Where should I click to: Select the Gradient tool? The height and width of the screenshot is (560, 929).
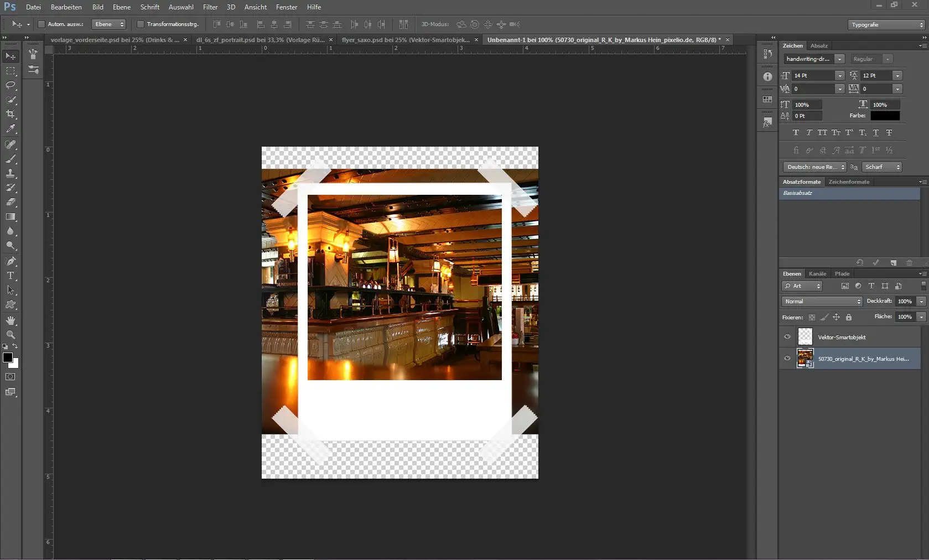tap(11, 217)
